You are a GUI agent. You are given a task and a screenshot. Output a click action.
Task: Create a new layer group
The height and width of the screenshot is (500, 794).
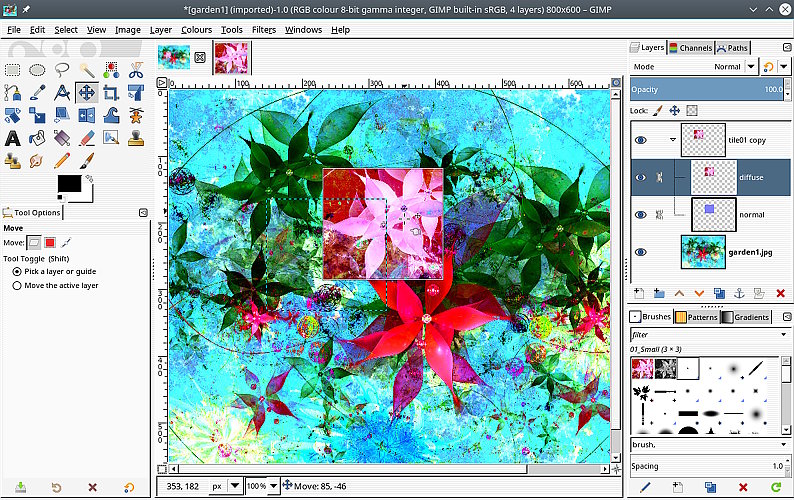point(659,293)
